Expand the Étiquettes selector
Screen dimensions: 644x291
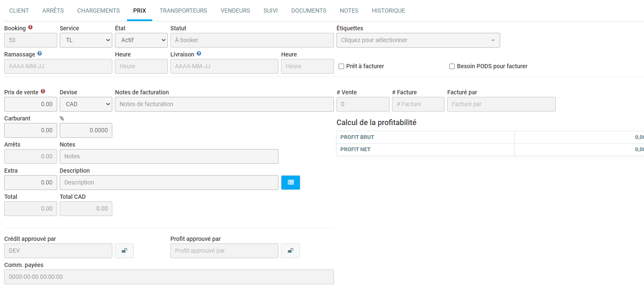418,40
